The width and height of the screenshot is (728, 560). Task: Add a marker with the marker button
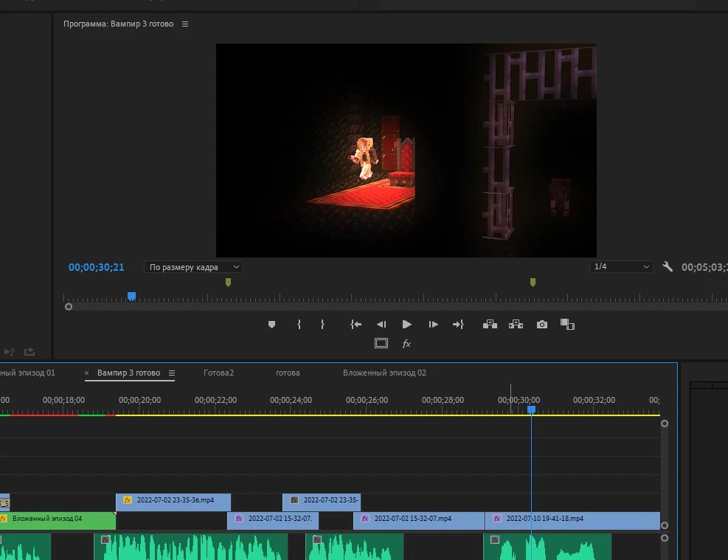271,325
